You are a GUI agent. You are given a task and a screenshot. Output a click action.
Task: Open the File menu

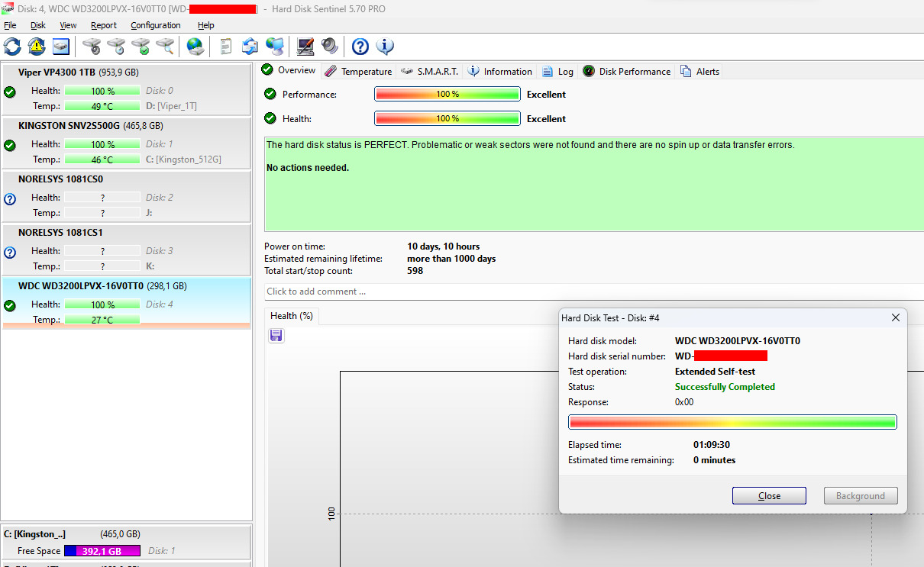coord(10,25)
